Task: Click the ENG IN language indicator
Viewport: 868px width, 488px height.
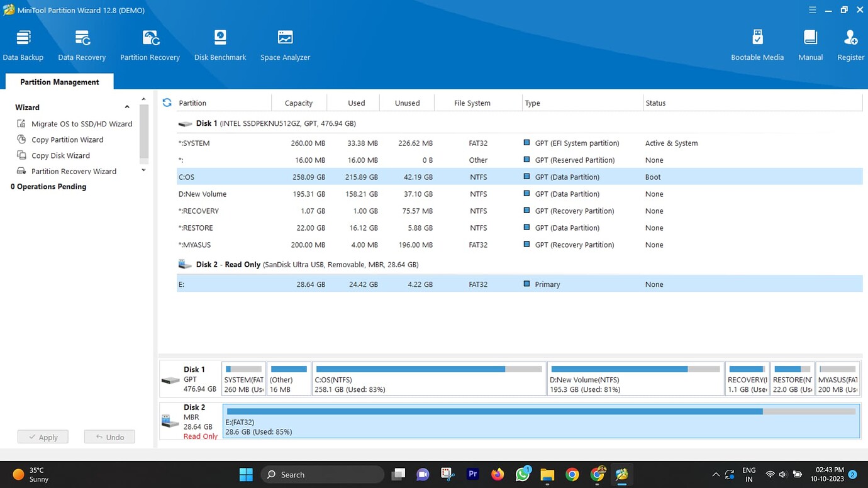Action: 748,475
